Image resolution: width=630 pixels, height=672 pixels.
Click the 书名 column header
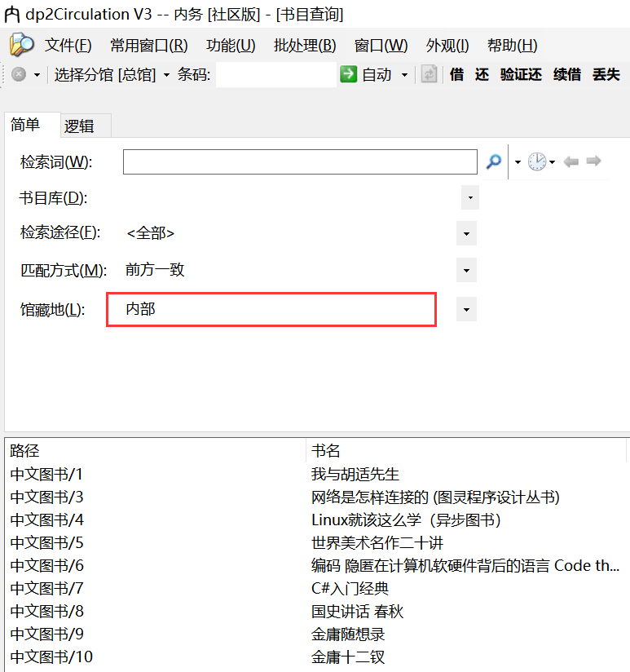(x=466, y=450)
